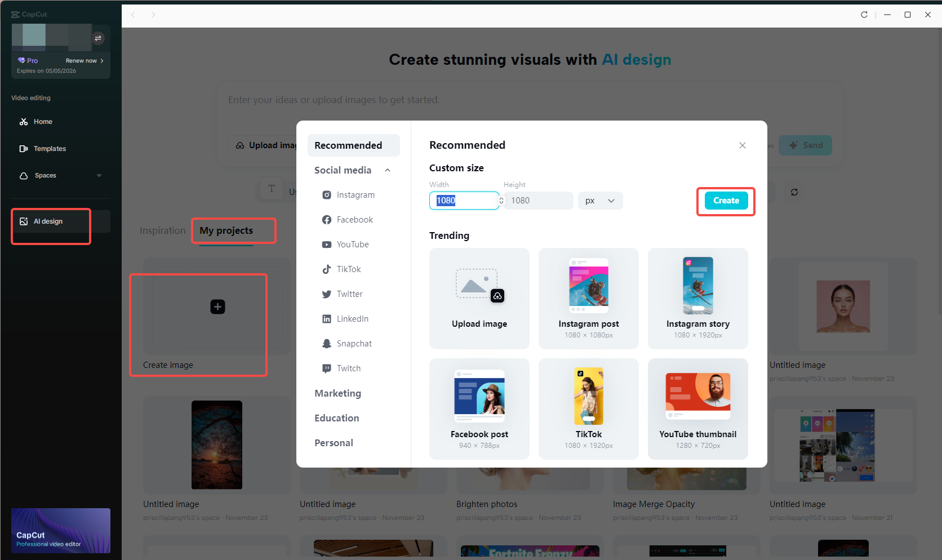Click the Templates icon in the sidebar
942x560 pixels.
tap(24, 148)
